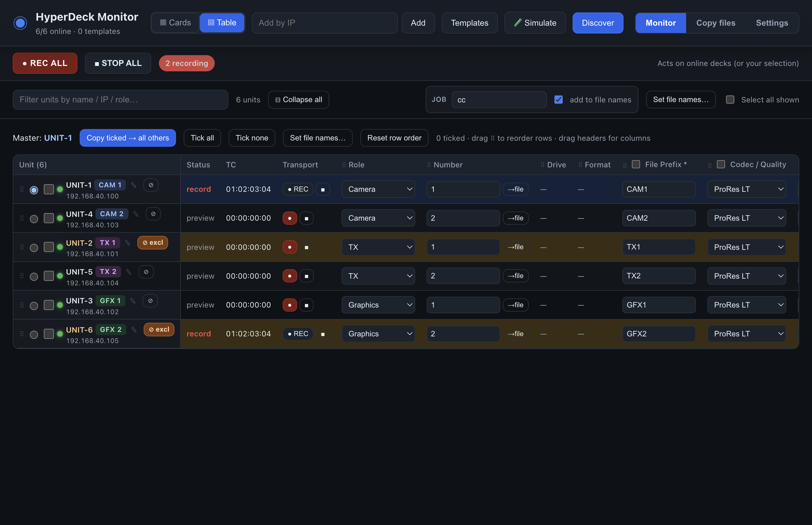
Task: Stop recording on UNIT-1 row
Action: pyautogui.click(x=323, y=189)
